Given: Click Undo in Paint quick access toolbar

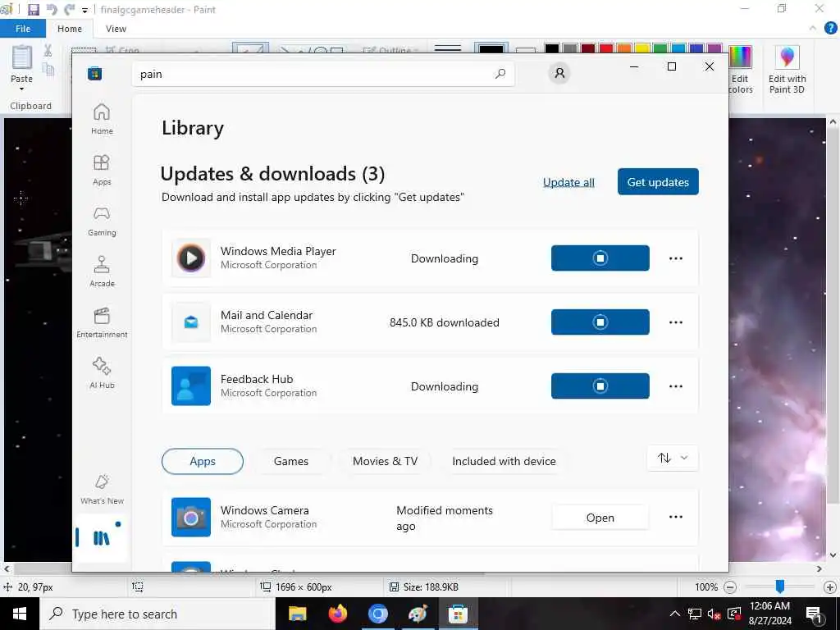Looking at the screenshot, I should pos(52,10).
